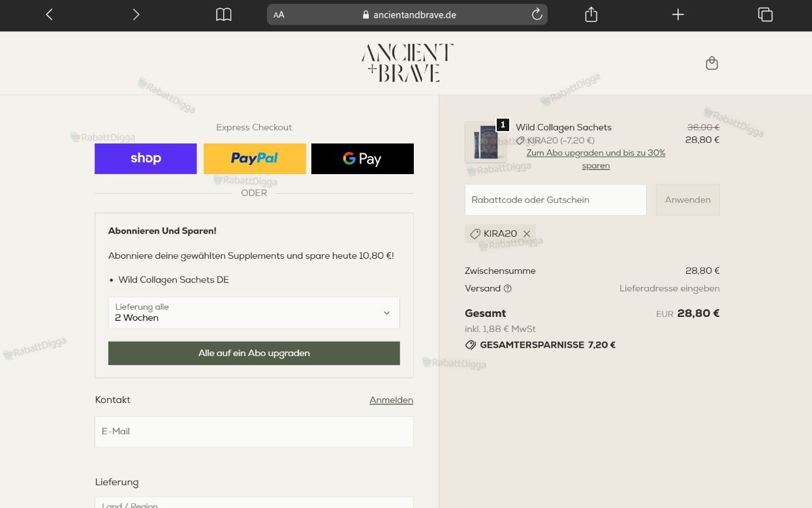Reload the page with refresh icon
The width and height of the screenshot is (812, 508).
coord(537,14)
